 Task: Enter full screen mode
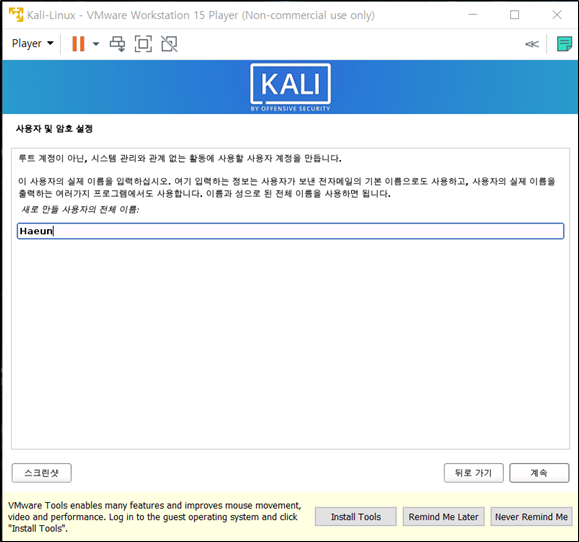tap(143, 44)
